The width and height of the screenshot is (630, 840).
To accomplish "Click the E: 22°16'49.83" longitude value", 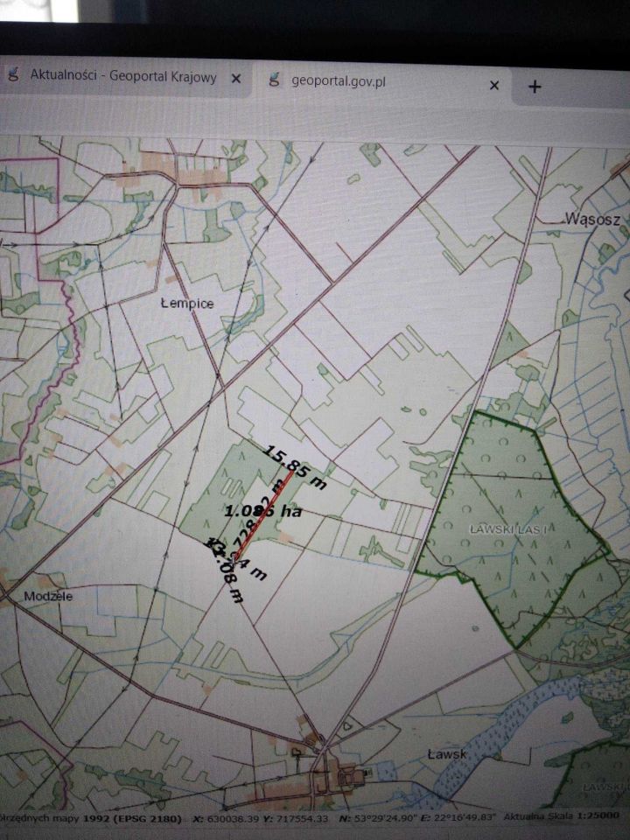I will [x=459, y=817].
